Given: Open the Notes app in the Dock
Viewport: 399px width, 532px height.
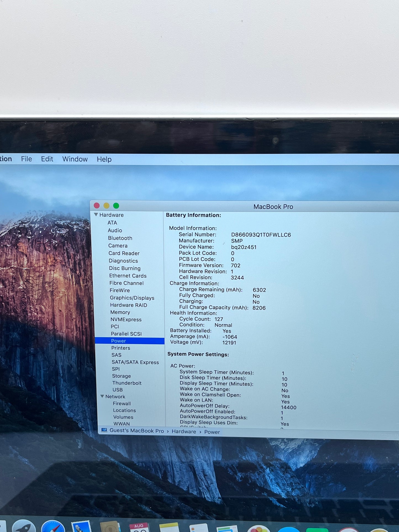Looking at the screenshot, I should point(169,527).
